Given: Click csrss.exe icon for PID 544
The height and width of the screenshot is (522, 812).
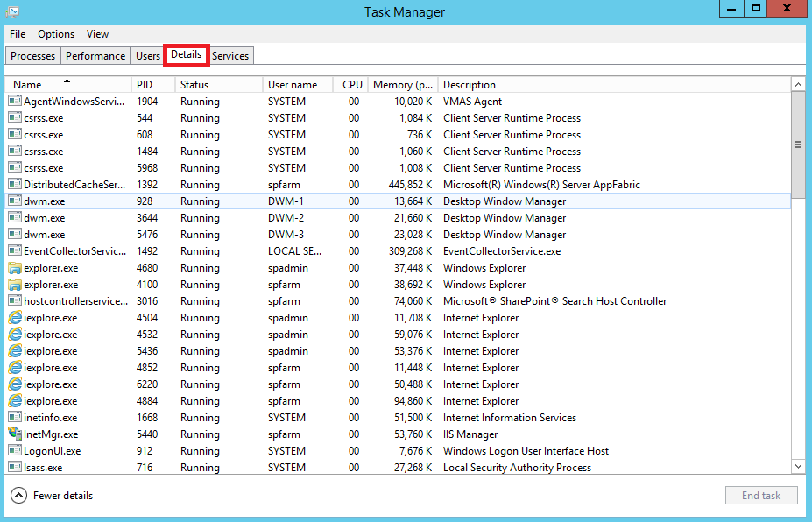Looking at the screenshot, I should (15, 117).
